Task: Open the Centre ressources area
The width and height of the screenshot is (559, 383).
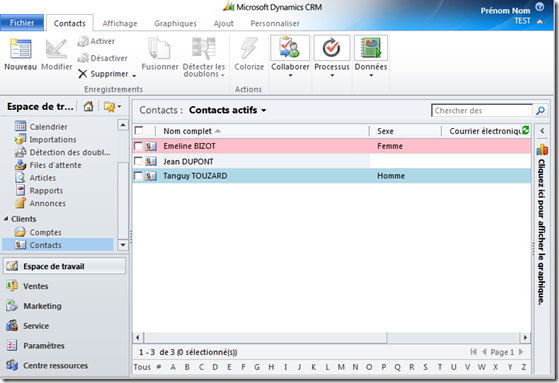Action: [47, 366]
